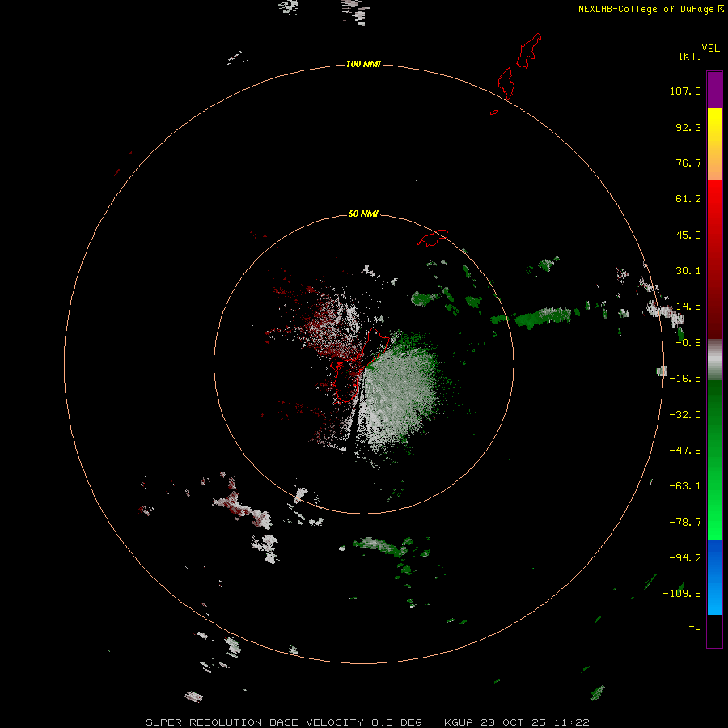The width and height of the screenshot is (728, 728).
Task: Click the 50 NMI range ring label
Action: pos(363,214)
